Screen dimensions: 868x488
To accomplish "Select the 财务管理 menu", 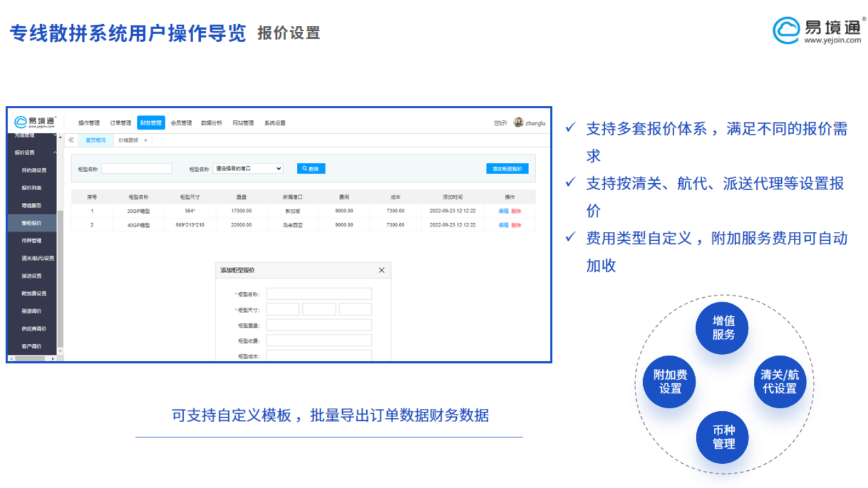I will [151, 123].
